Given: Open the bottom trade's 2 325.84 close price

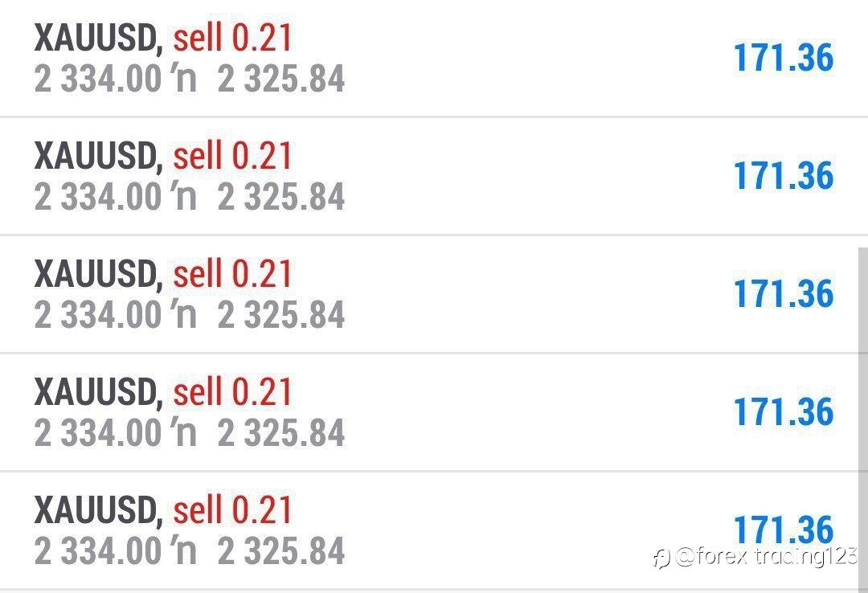Looking at the screenshot, I should click(x=281, y=551).
